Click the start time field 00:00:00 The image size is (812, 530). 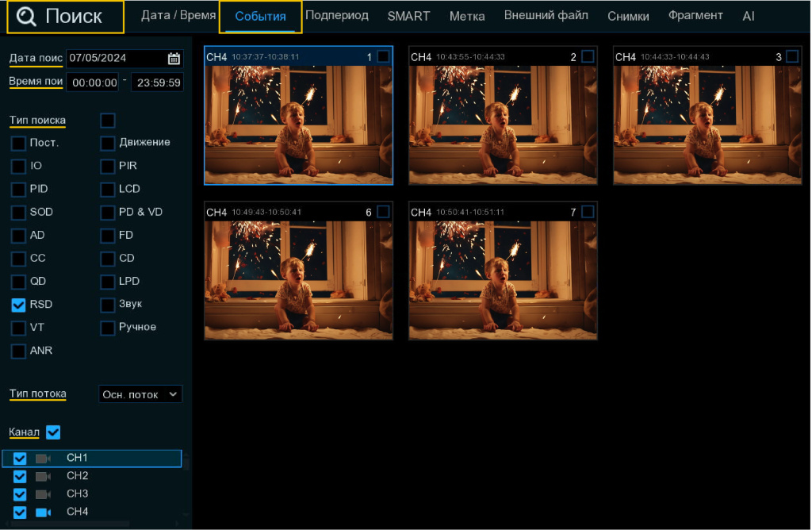point(93,83)
